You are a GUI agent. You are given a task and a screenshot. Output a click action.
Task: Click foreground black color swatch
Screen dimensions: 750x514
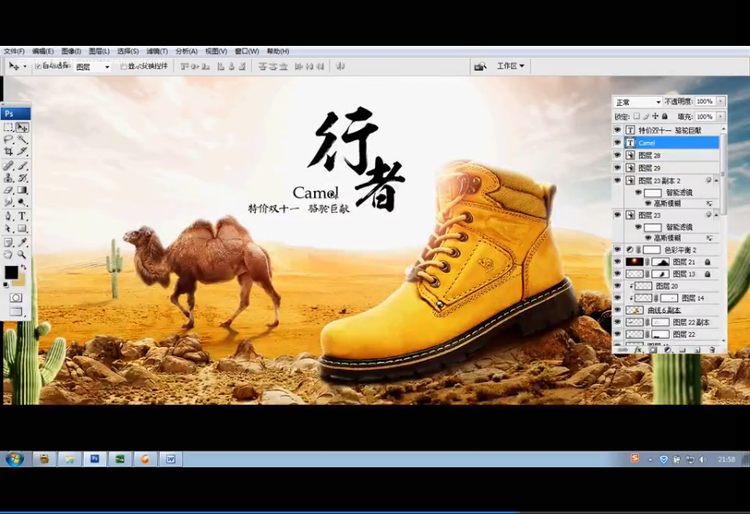point(11,273)
